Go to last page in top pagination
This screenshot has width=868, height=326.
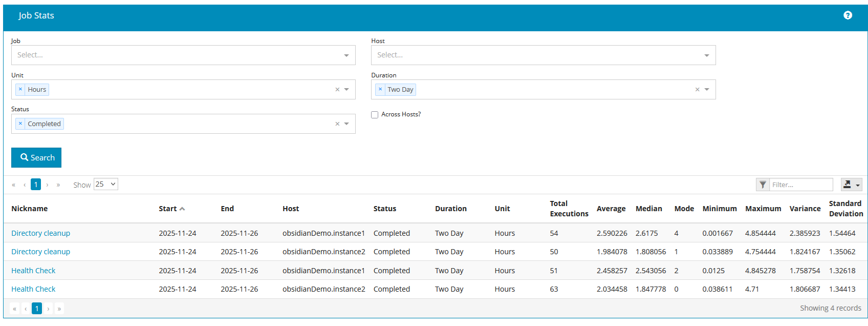pyautogui.click(x=58, y=185)
